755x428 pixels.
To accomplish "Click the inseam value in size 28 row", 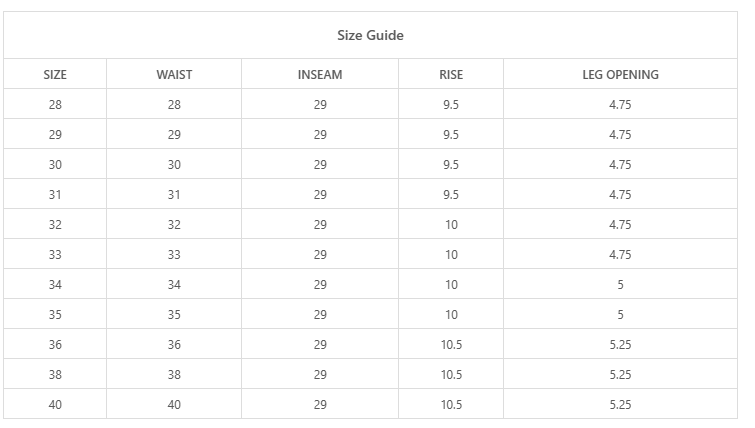I will [320, 105].
